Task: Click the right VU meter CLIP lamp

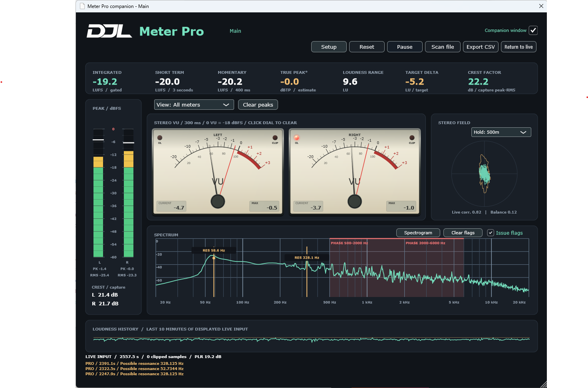Action: pos(412,138)
